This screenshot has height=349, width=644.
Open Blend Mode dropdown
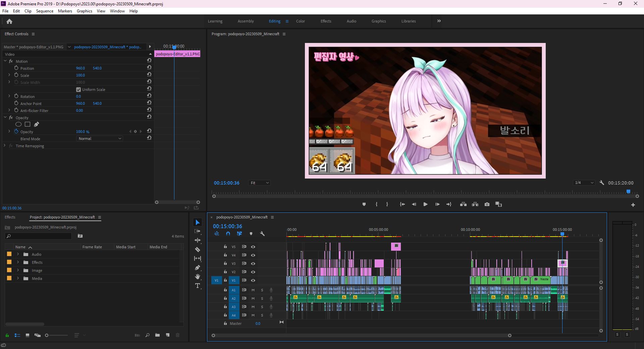point(100,139)
